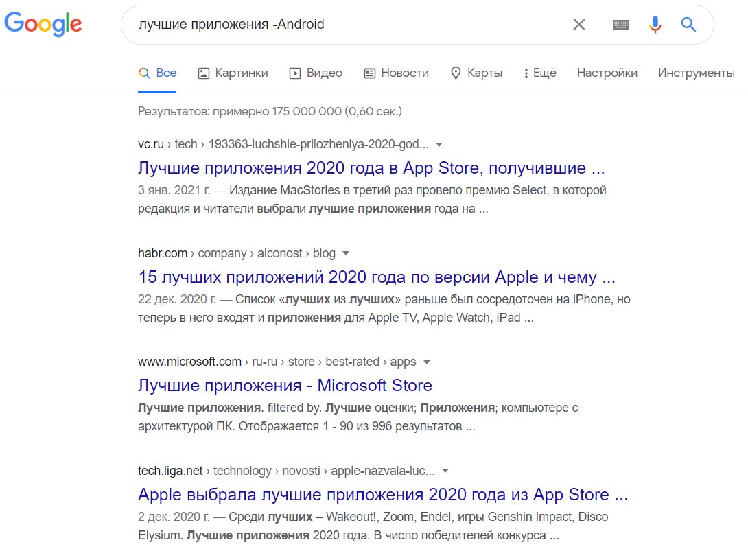Click the Картинки image icon
The height and width of the screenshot is (560, 748).
204,73
